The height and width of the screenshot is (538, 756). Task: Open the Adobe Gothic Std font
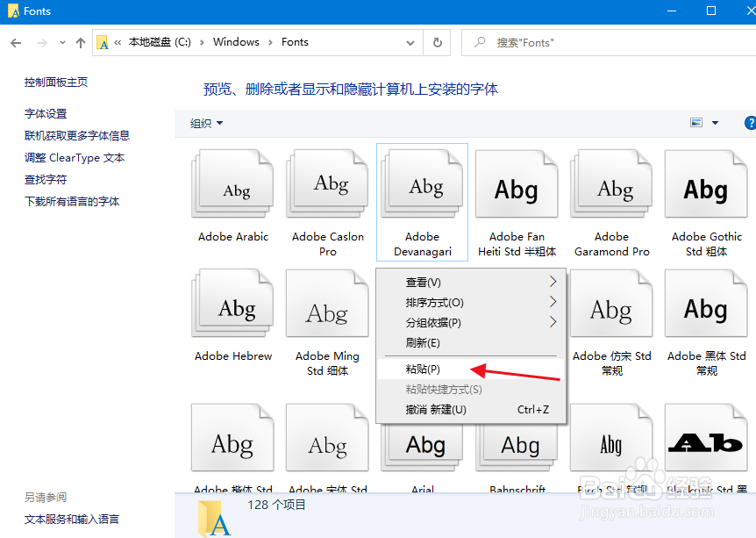(x=706, y=184)
